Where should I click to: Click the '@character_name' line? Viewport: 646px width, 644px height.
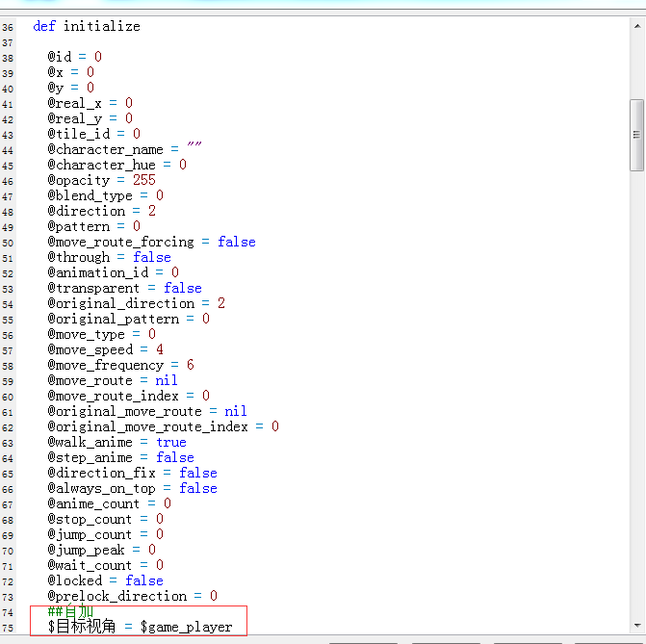125,149
